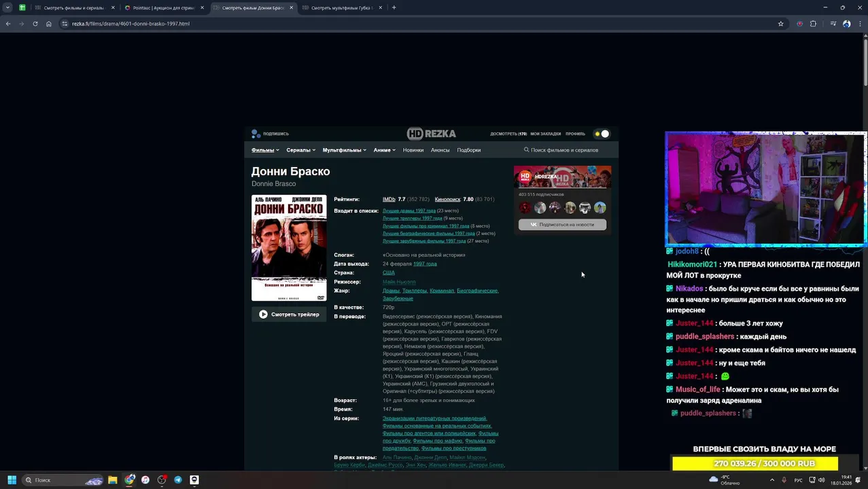Toggle the HDrezka dark/light theme switch
This screenshot has height=489, width=868.
(x=602, y=134)
